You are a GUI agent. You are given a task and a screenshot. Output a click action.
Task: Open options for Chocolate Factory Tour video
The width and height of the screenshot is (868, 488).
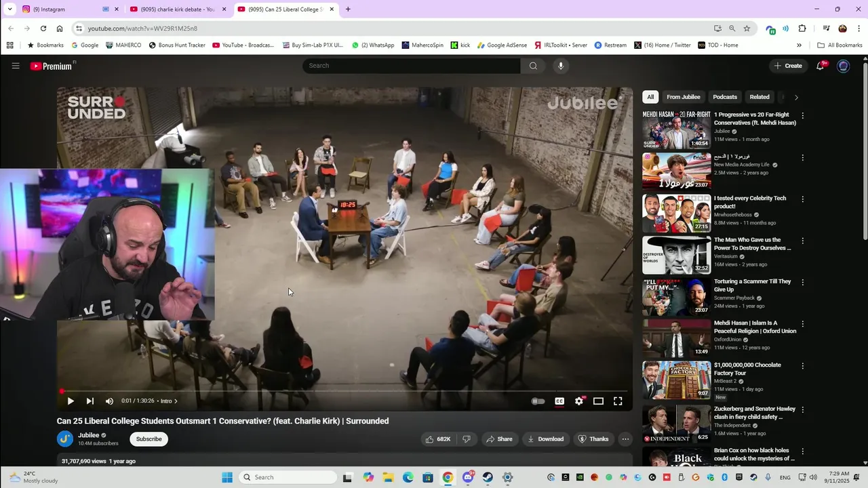(x=803, y=365)
